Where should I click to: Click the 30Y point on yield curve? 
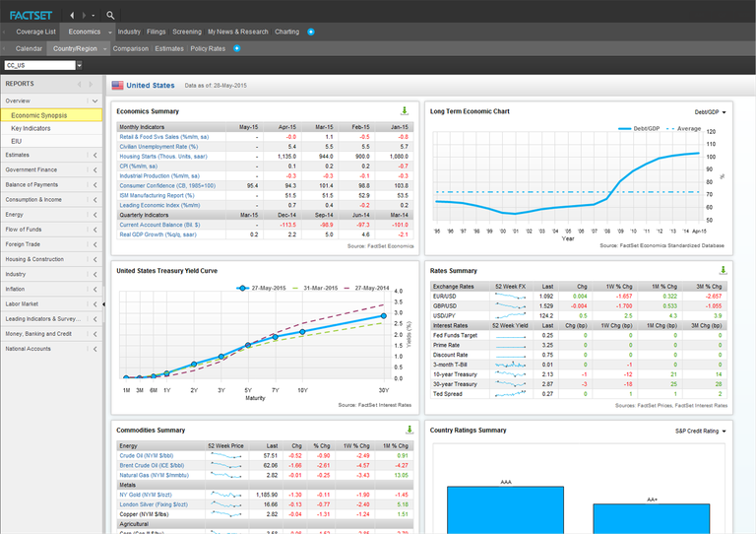(383, 316)
